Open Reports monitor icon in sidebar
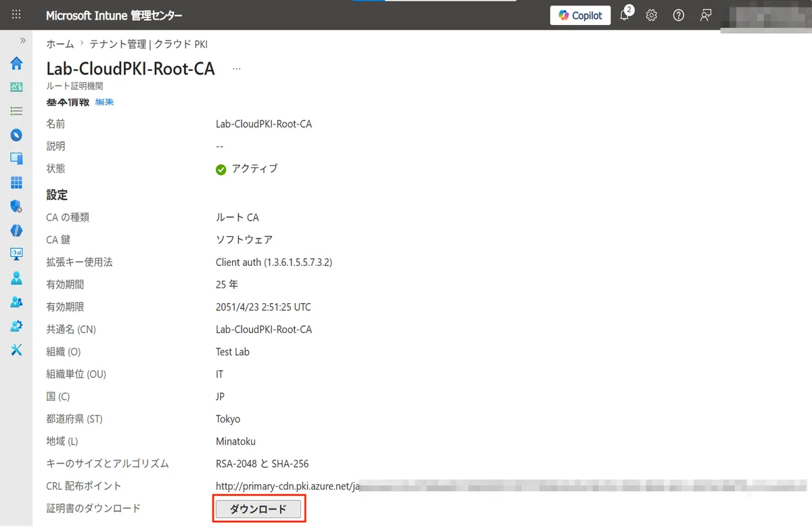The image size is (812, 527). (16, 254)
